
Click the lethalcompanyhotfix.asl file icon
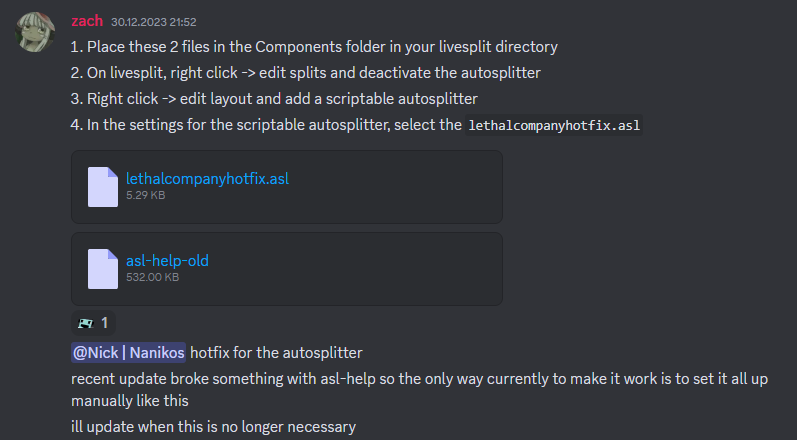[103, 187]
